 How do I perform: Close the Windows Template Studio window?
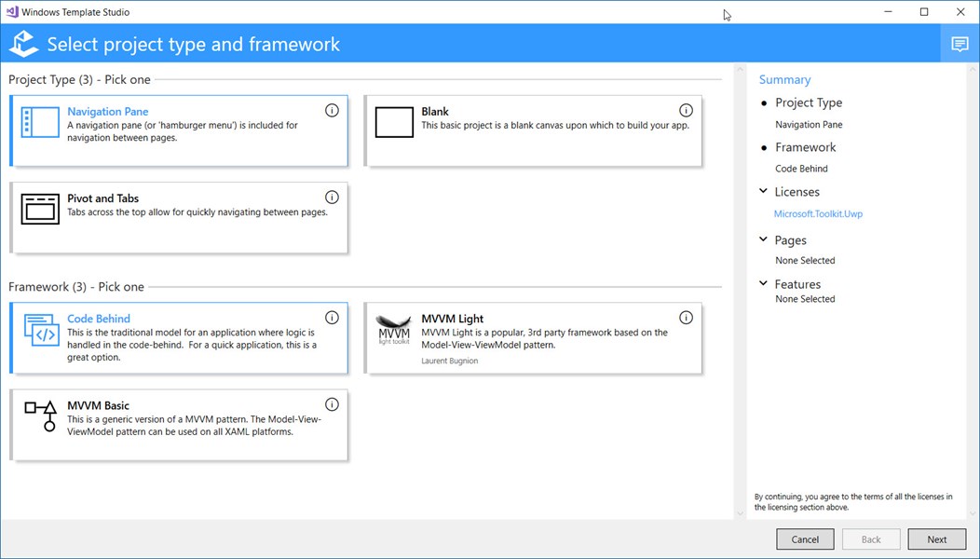point(960,12)
